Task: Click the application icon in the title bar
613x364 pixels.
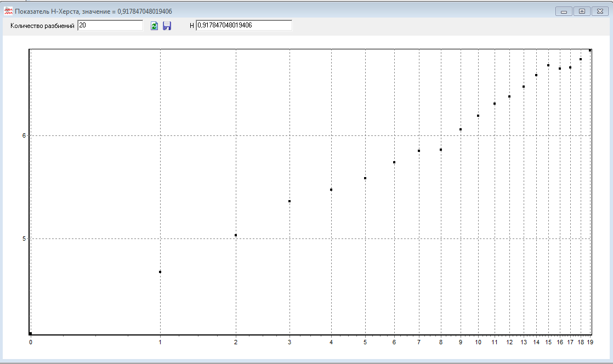Action: (x=8, y=11)
